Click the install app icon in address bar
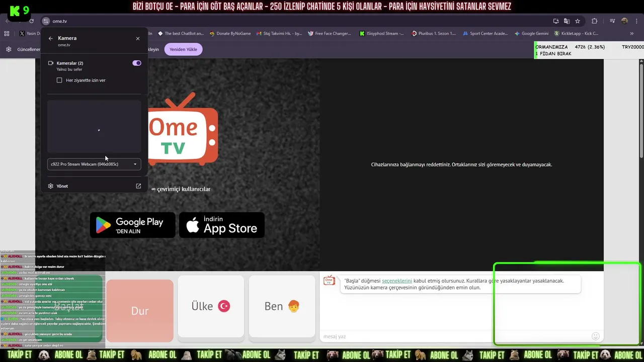 tap(556, 21)
